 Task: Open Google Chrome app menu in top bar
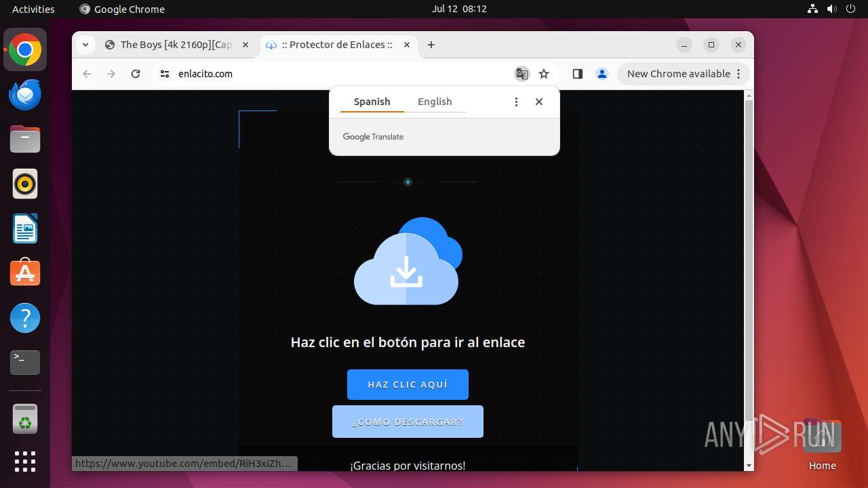pos(122,9)
